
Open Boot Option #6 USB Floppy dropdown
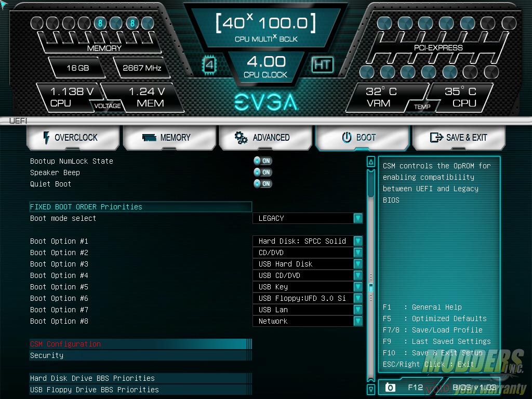pos(308,298)
